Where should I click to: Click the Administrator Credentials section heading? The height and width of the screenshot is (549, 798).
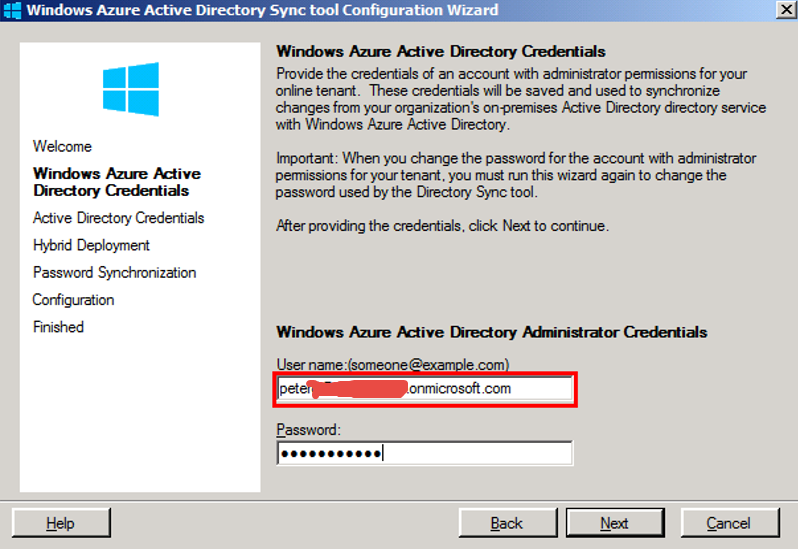tap(491, 332)
